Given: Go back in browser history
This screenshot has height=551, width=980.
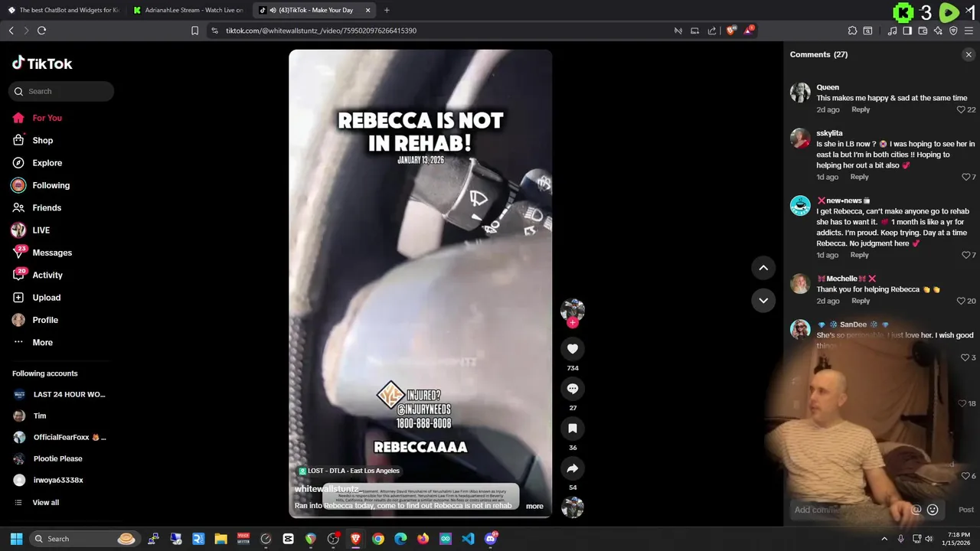Looking at the screenshot, I should pyautogui.click(x=11, y=31).
